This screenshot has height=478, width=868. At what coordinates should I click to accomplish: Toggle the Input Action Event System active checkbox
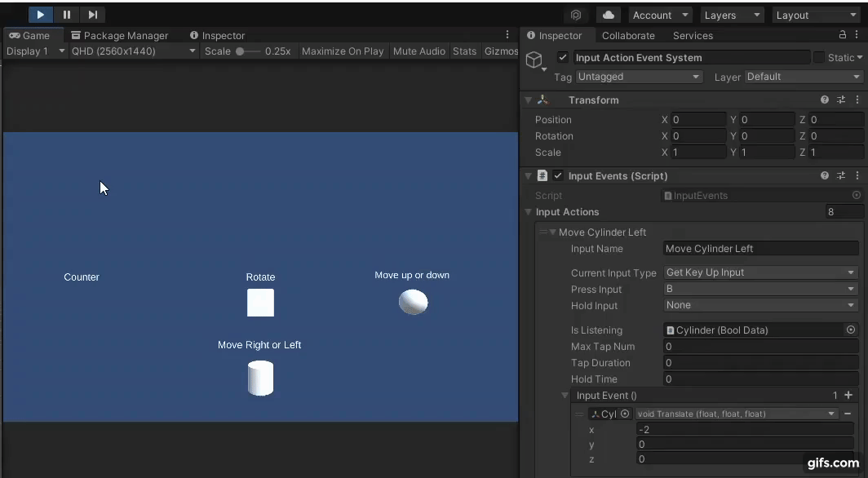[563, 58]
